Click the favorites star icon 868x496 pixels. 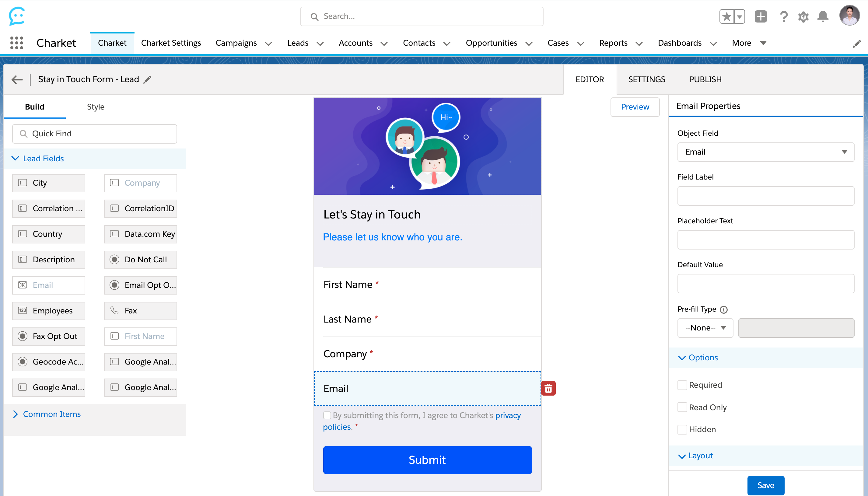726,16
